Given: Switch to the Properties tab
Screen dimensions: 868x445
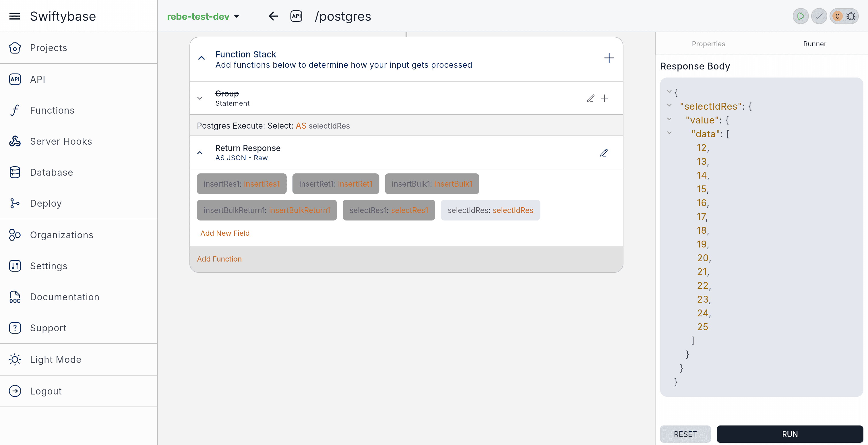Looking at the screenshot, I should (x=708, y=44).
